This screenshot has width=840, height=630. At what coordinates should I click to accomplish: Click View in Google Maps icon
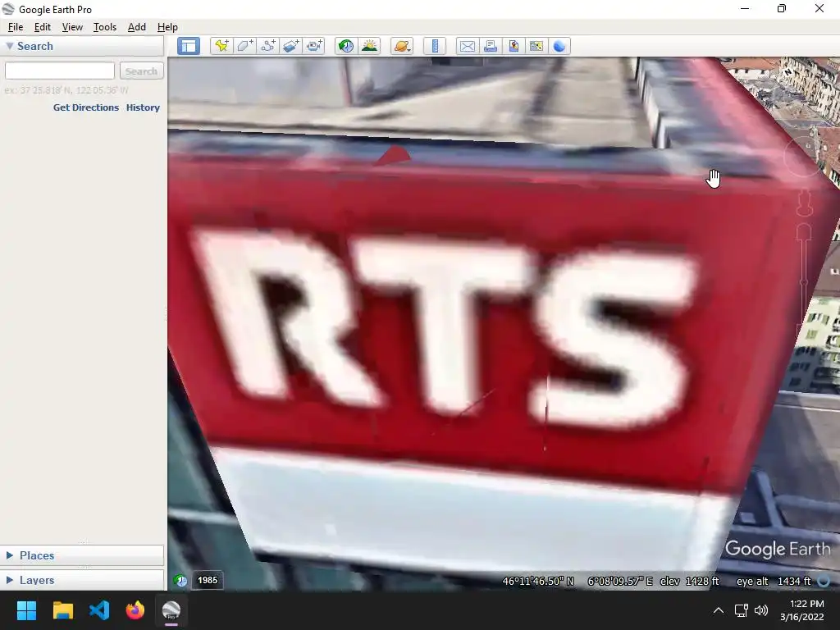tap(536, 46)
